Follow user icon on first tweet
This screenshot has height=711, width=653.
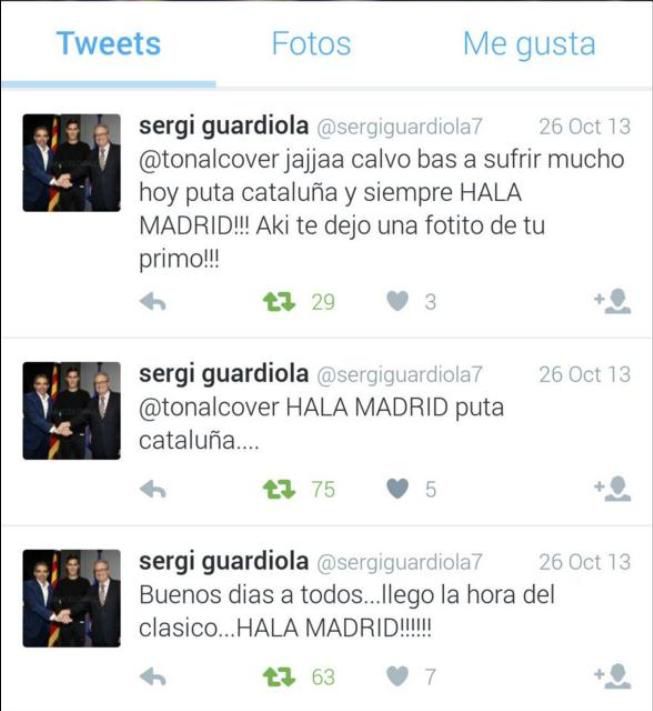point(613,302)
